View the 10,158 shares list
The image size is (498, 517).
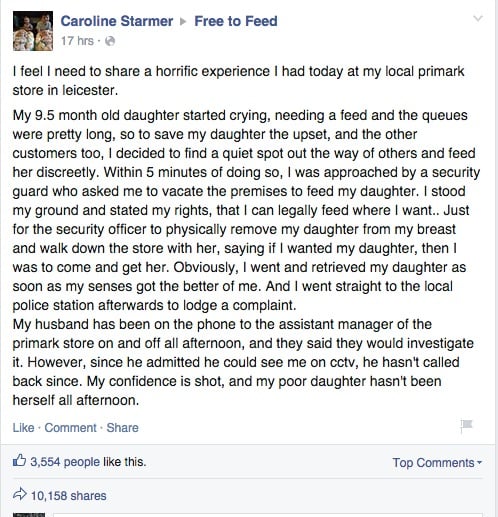pos(68,496)
